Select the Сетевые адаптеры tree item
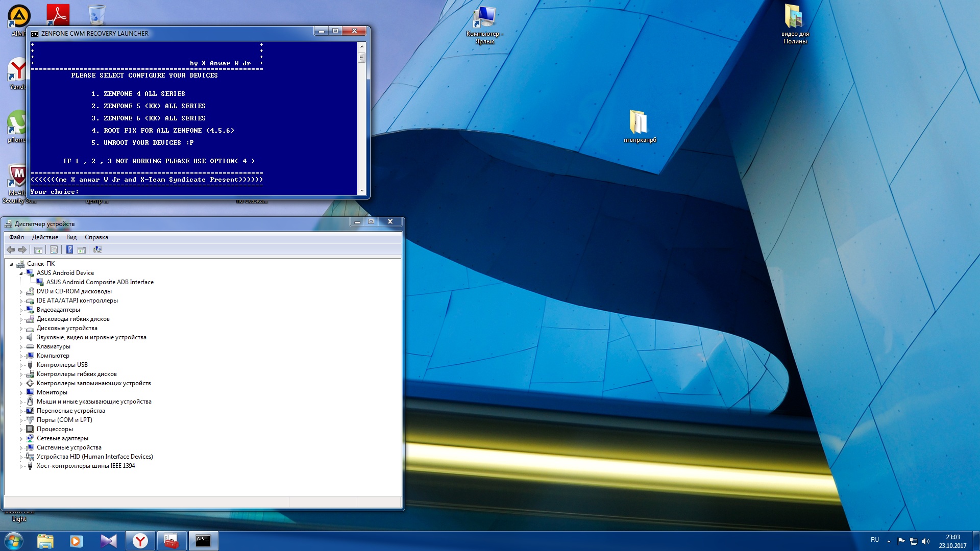Viewport: 980px width, 551px height. 62,438
